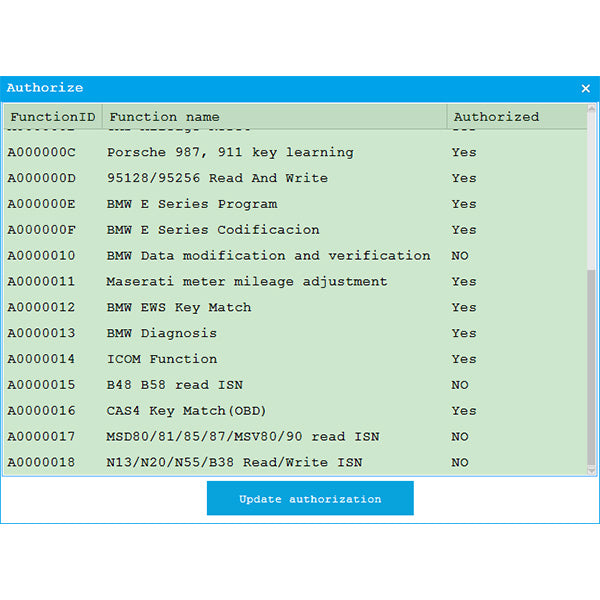Select N13/N20/N55/B38 Read/Write ISN entry
Screen dimensions: 600x600
click(x=234, y=462)
